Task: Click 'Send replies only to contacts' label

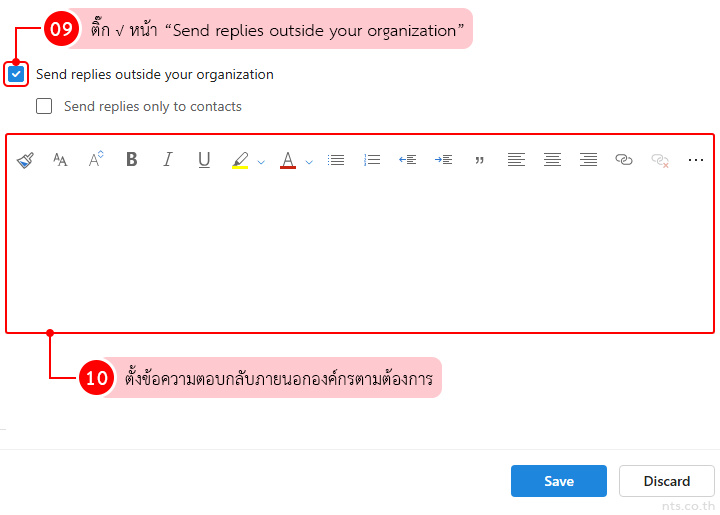Action: tap(153, 106)
